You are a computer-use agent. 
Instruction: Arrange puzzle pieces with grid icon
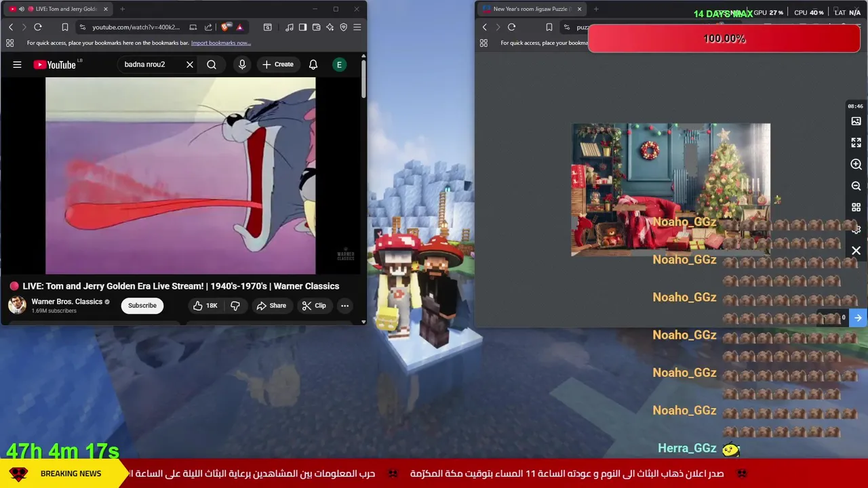coord(856,208)
